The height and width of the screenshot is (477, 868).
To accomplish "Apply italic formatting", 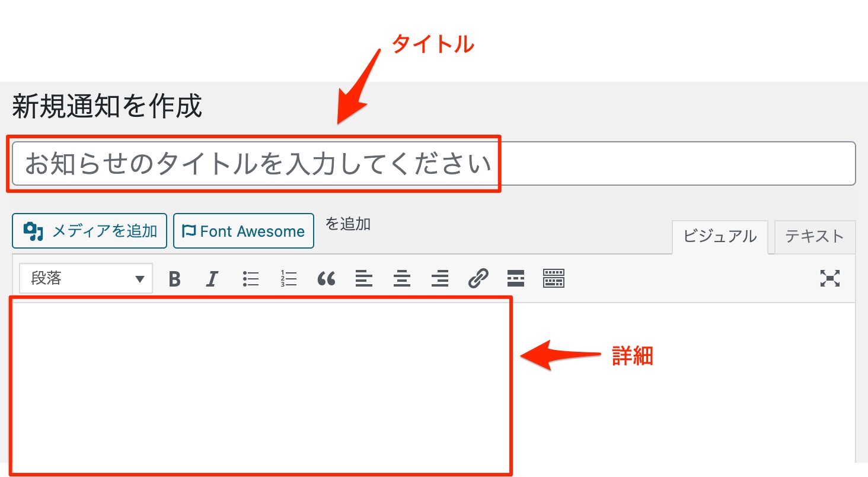I will click(212, 278).
